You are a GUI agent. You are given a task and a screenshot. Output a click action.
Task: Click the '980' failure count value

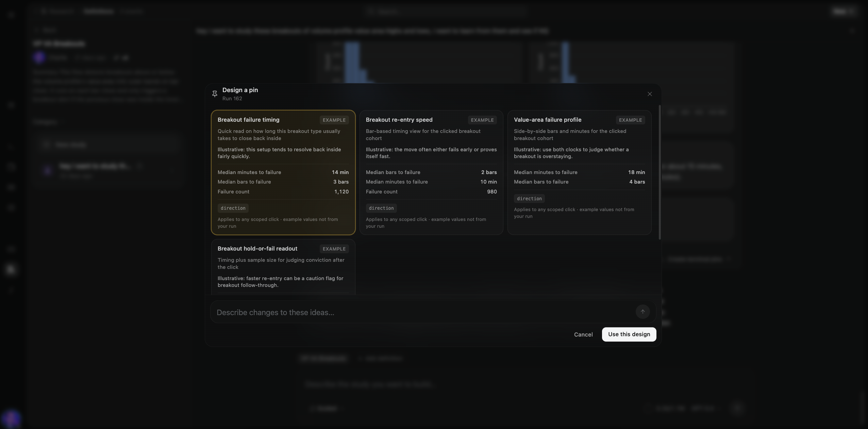pos(492,192)
